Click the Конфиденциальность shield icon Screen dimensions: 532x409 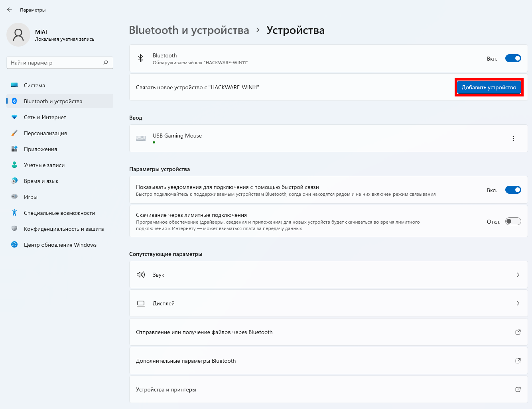14,229
